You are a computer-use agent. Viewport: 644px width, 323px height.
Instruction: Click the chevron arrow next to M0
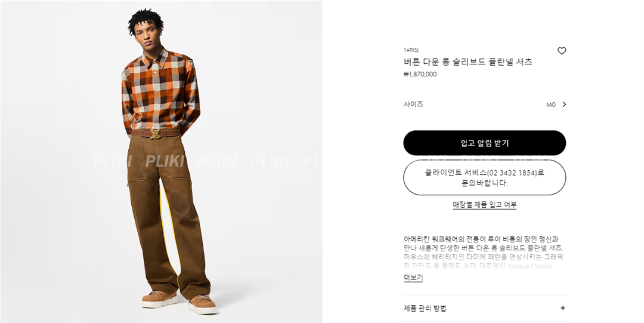click(x=564, y=104)
